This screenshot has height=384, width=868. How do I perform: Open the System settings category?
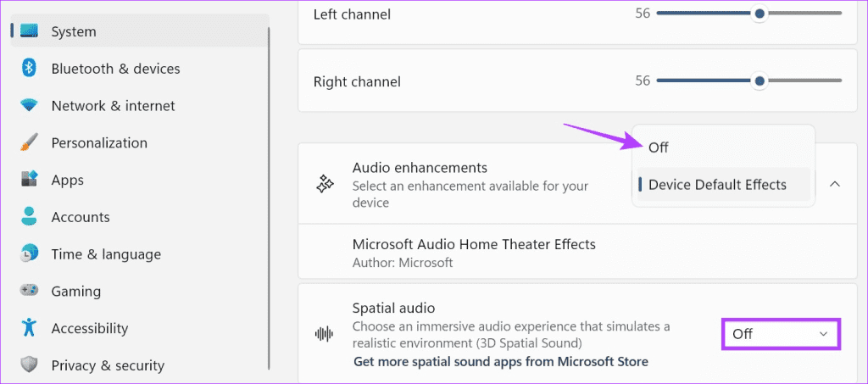pyautogui.click(x=140, y=31)
